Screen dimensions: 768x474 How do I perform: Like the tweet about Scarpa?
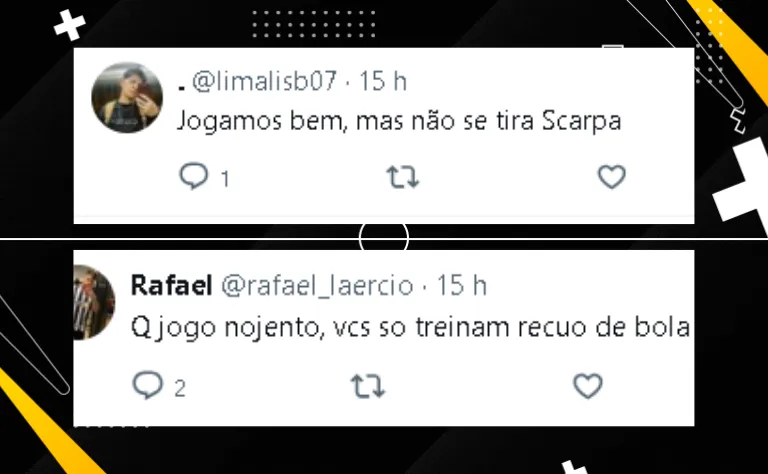pos(612,177)
